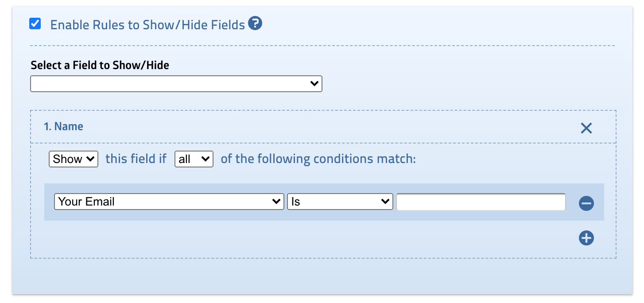Viewport: 644px width, 303px height.
Task: Add a condition with plus icon
Action: click(x=586, y=238)
